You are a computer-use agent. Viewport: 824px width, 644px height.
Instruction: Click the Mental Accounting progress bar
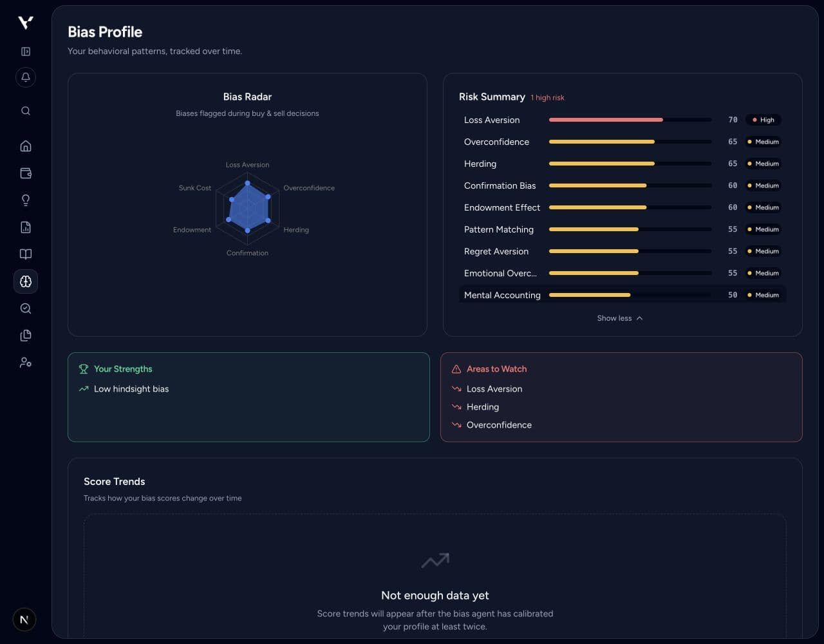coord(630,295)
